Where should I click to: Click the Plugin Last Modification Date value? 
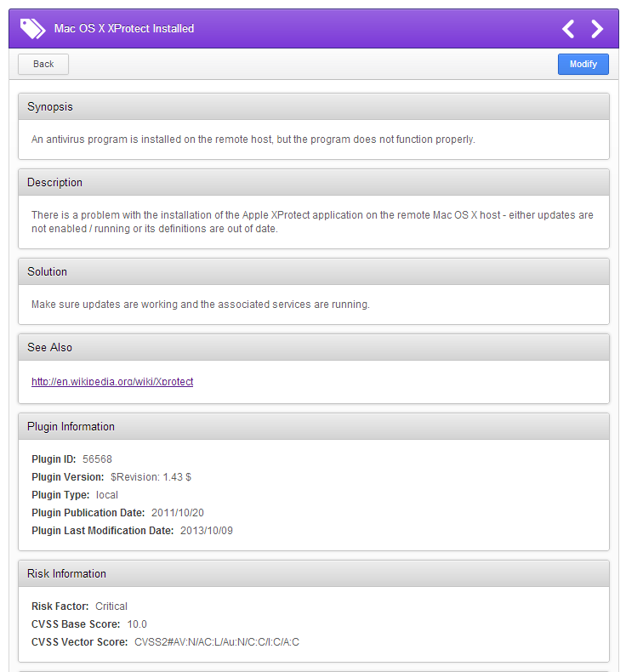[207, 531]
